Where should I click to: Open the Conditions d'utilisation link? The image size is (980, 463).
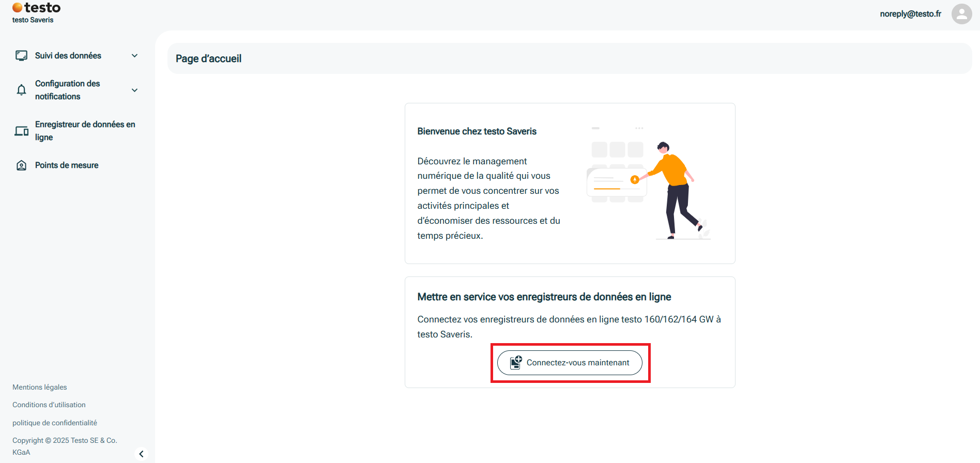[49, 405]
